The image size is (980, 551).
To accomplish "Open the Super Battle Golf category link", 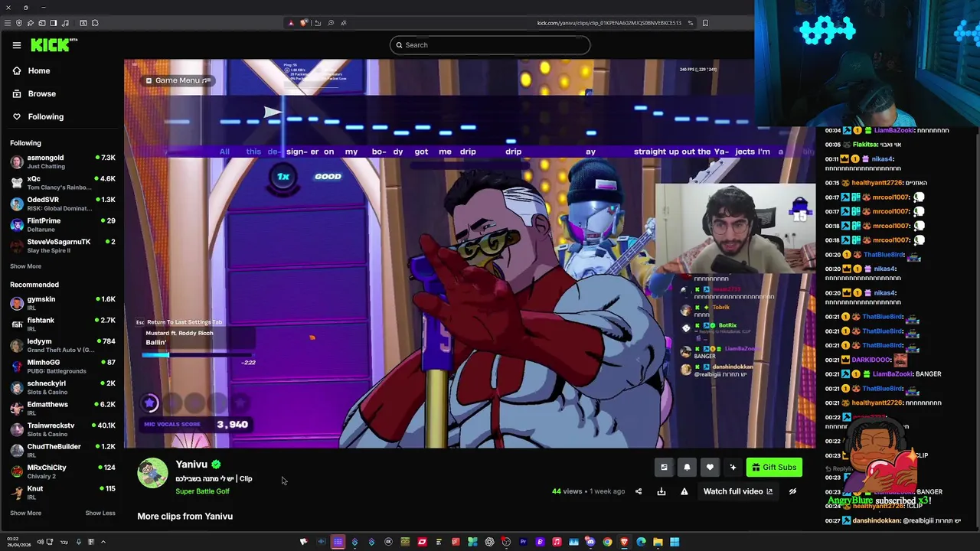I will pyautogui.click(x=202, y=491).
